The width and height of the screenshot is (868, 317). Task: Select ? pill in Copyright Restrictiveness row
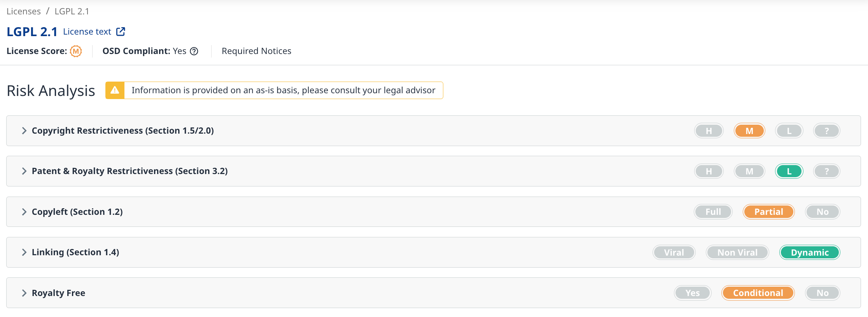click(x=826, y=131)
